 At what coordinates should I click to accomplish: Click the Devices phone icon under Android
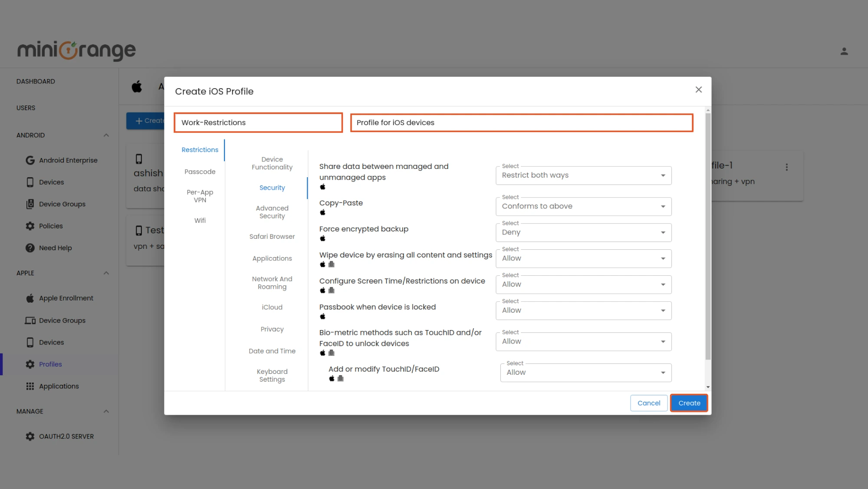tap(30, 182)
